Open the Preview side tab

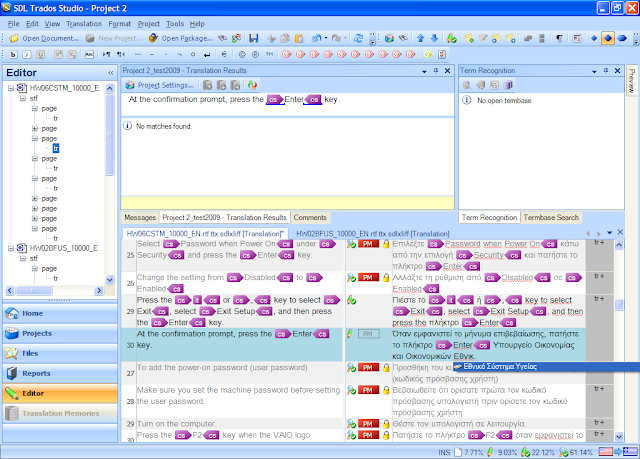632,80
